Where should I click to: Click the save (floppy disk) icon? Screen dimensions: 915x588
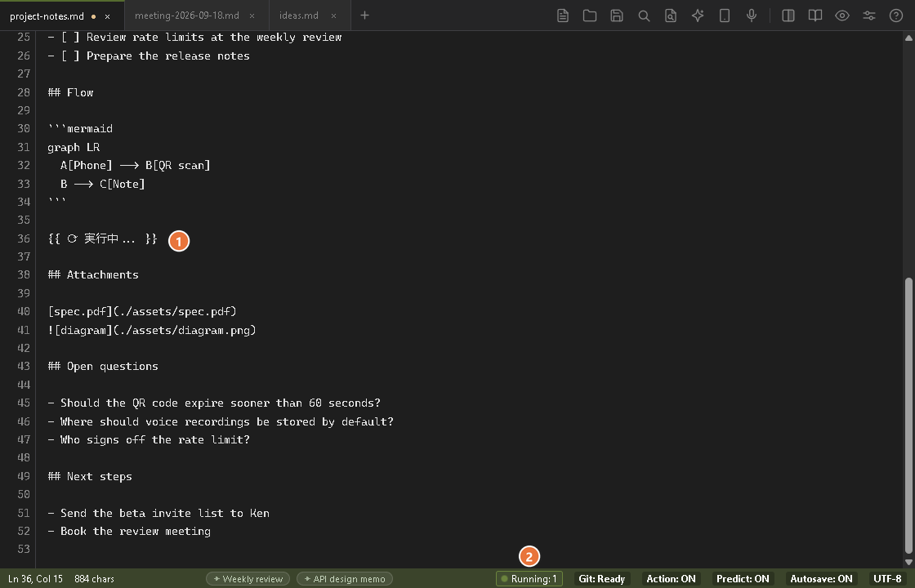pyautogui.click(x=617, y=16)
